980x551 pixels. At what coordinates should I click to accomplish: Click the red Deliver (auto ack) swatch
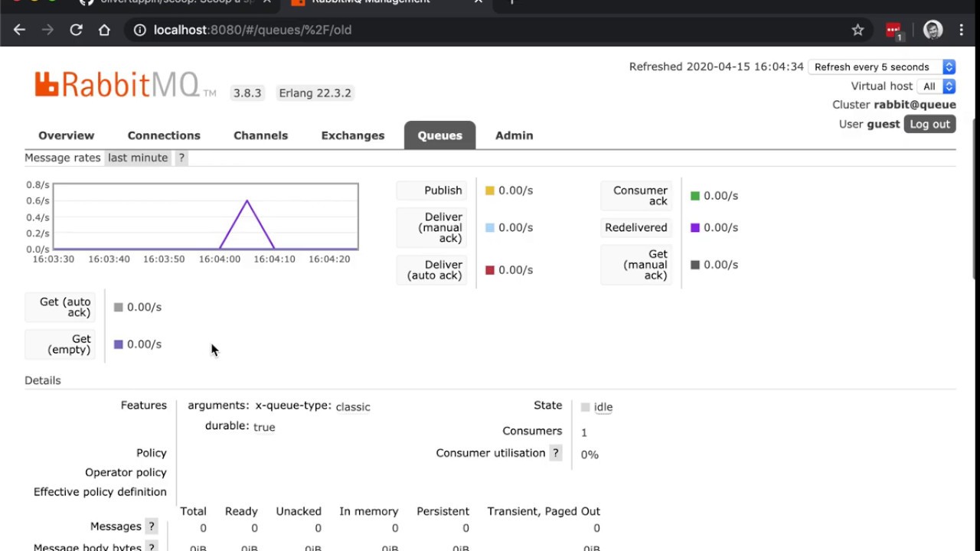[490, 270]
